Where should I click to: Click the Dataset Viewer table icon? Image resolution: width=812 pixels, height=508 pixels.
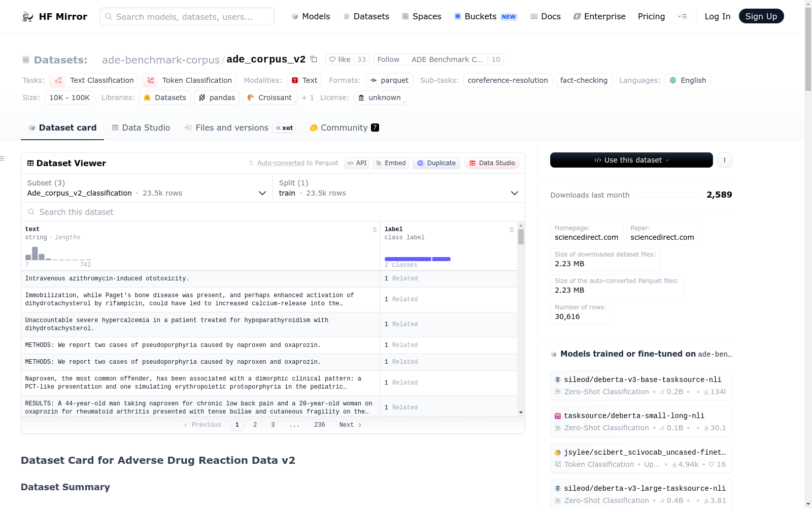(30, 163)
